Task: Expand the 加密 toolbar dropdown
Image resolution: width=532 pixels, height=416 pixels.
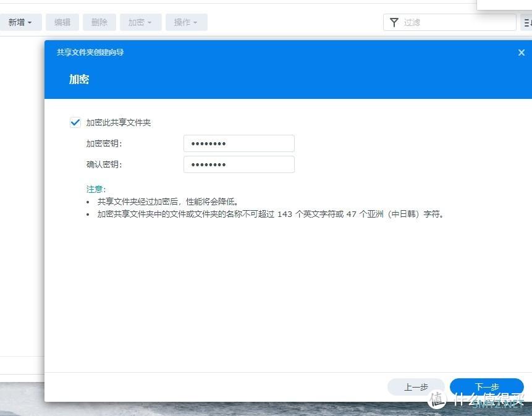Action: tap(140, 22)
